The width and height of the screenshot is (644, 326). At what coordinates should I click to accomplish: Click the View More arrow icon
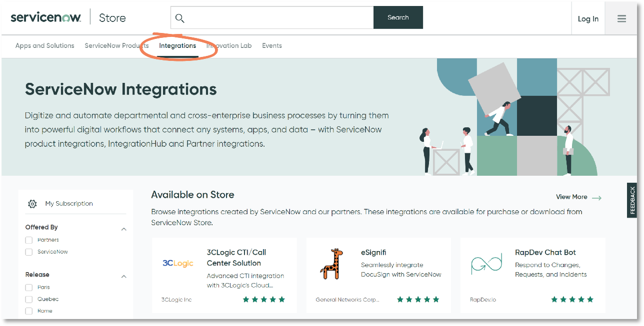pos(596,198)
